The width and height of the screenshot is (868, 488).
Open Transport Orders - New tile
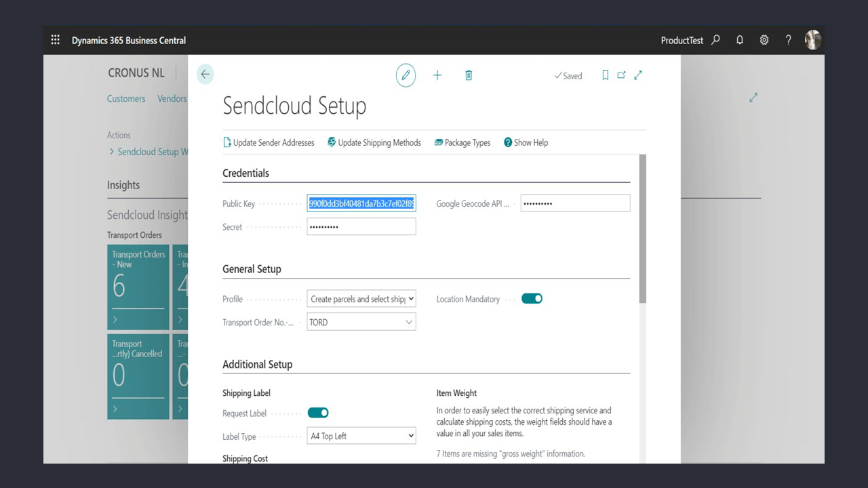(138, 287)
